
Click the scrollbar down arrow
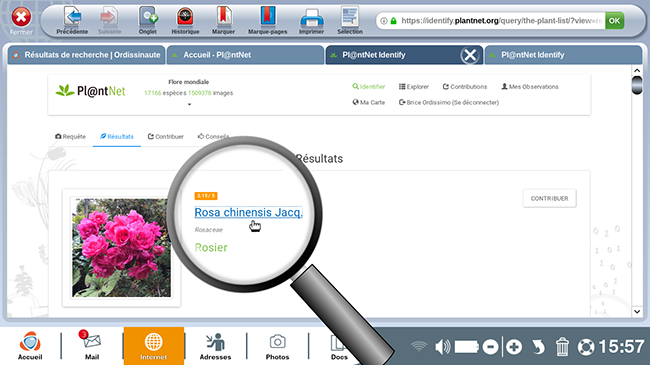point(637,311)
